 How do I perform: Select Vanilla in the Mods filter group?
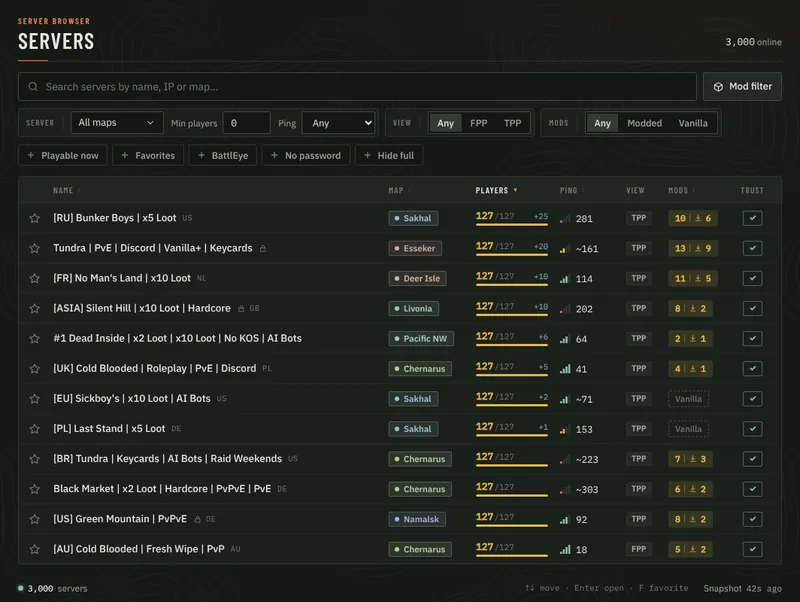693,123
